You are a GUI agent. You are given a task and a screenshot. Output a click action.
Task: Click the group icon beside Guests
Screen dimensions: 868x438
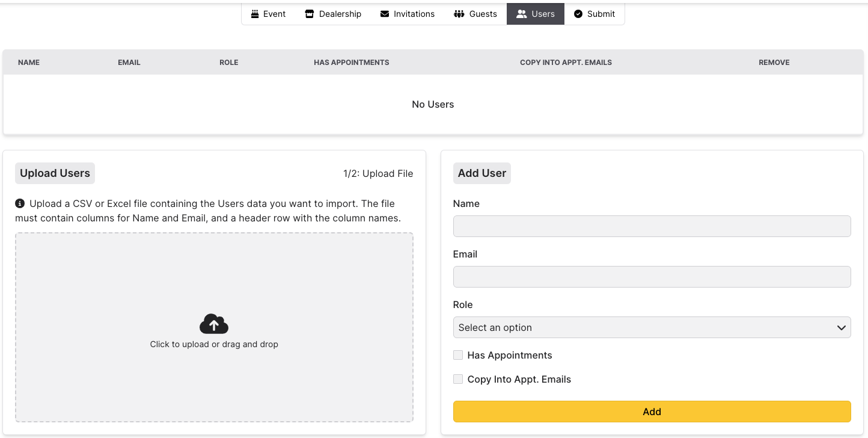(459, 13)
